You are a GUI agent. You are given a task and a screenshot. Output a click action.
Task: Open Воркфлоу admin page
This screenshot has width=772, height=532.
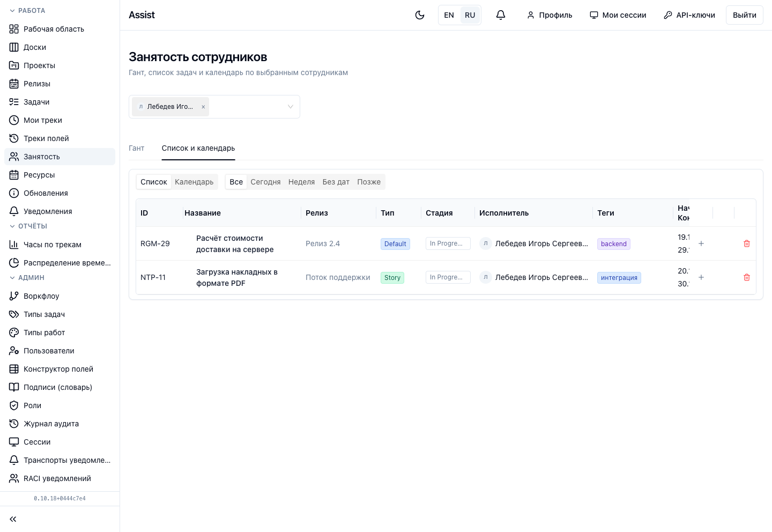tap(60, 296)
